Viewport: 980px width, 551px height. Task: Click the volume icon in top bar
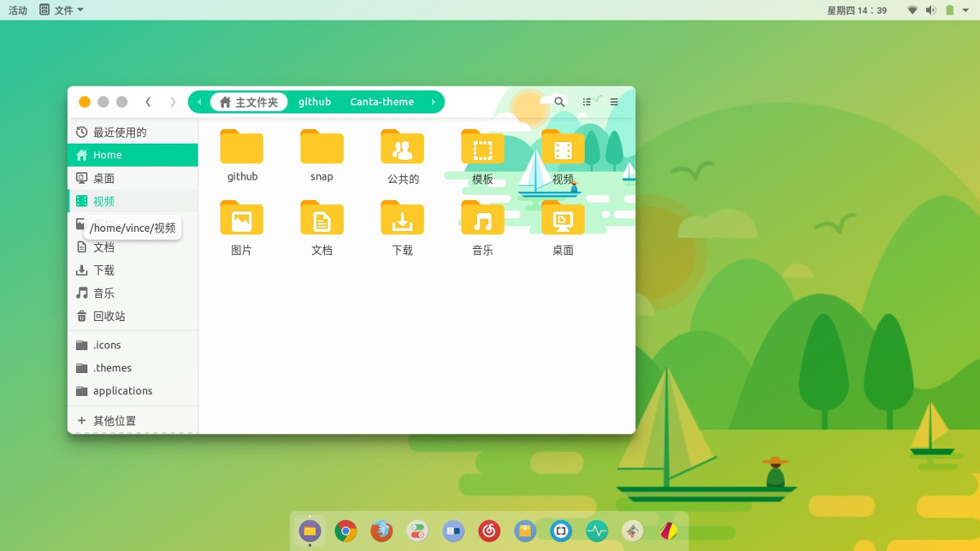[x=931, y=11]
